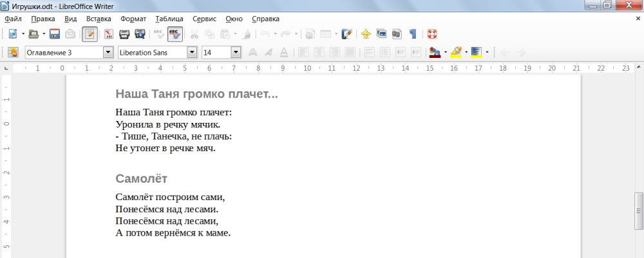This screenshot has width=644, height=258.
Task: Click the Insert Table icon
Action: tap(326, 34)
